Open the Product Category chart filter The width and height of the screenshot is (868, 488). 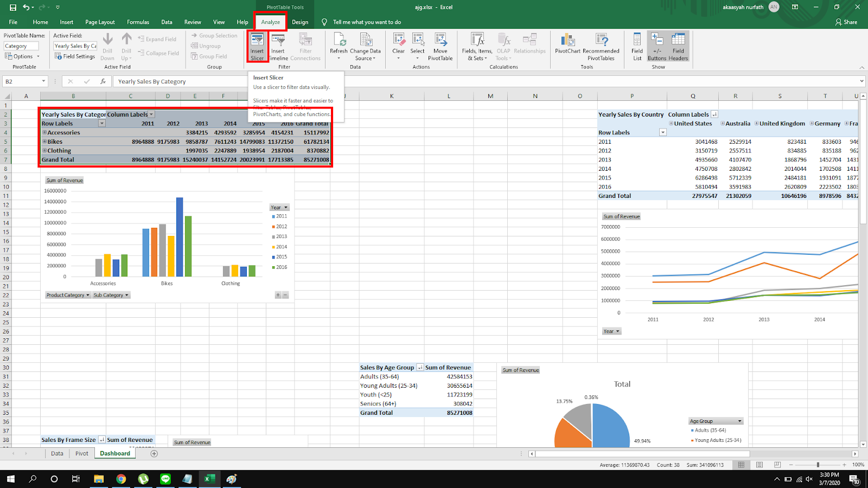pos(68,295)
